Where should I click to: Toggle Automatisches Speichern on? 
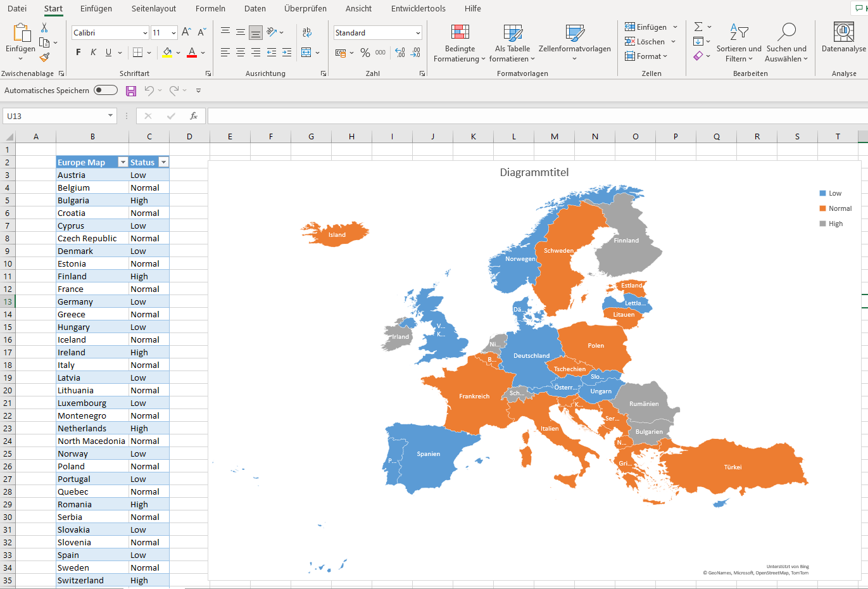(105, 90)
